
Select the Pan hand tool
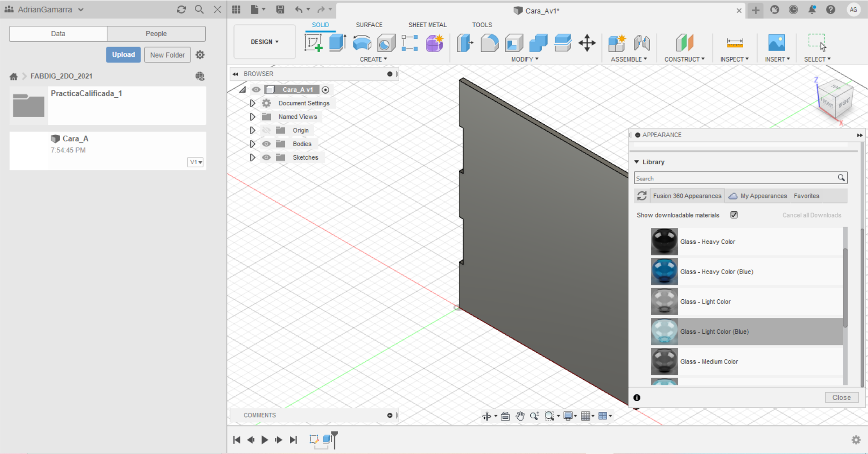(x=520, y=416)
